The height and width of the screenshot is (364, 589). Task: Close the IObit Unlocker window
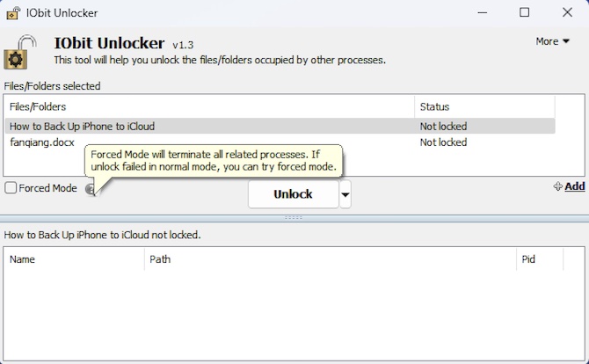pos(567,12)
